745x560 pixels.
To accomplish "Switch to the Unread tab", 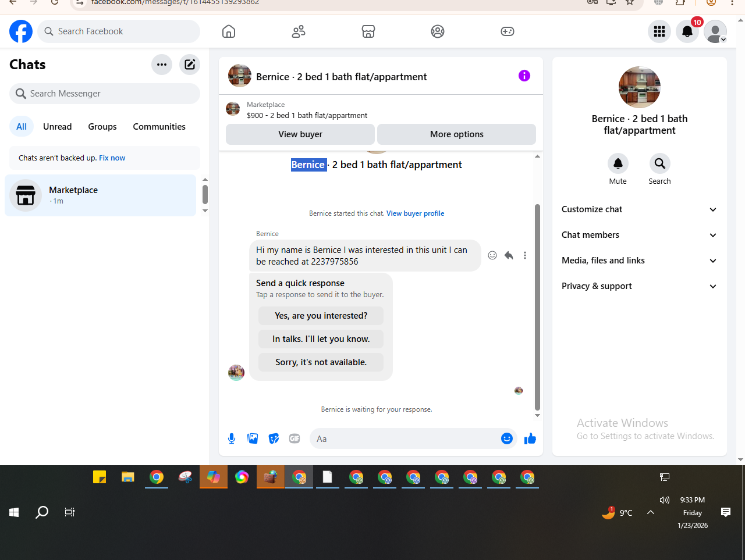I will [x=58, y=127].
